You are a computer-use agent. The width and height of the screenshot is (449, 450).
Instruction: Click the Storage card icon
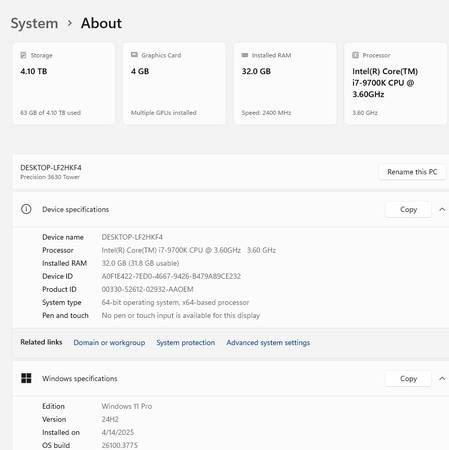[23, 55]
